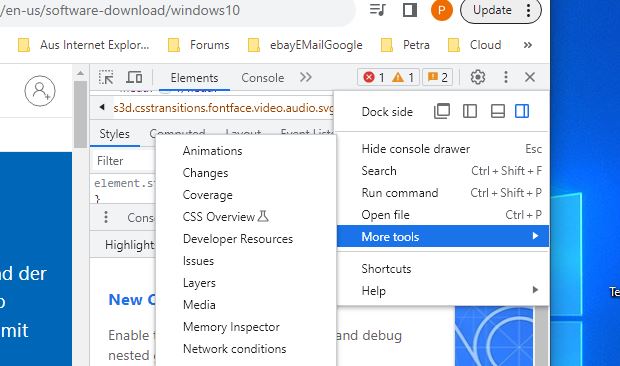Viewport: 620px width, 366px height.
Task: Click the sign-in account icon on page
Action: point(40,91)
